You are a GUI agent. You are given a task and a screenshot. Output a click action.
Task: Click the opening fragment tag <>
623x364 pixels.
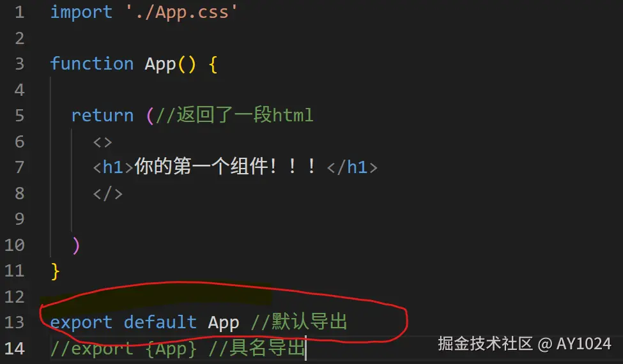click(x=102, y=142)
